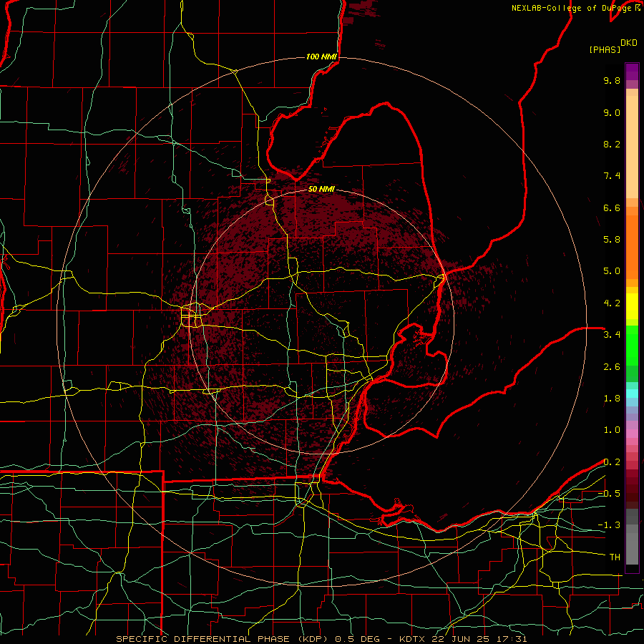Click the NEXLAB-College of DuPage title text

pyautogui.click(x=571, y=8)
